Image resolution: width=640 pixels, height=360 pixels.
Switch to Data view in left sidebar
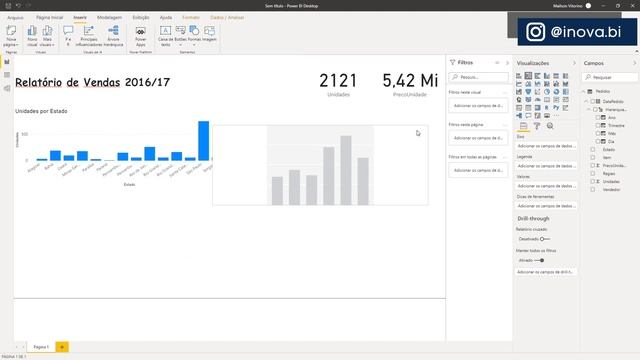[x=7, y=75]
